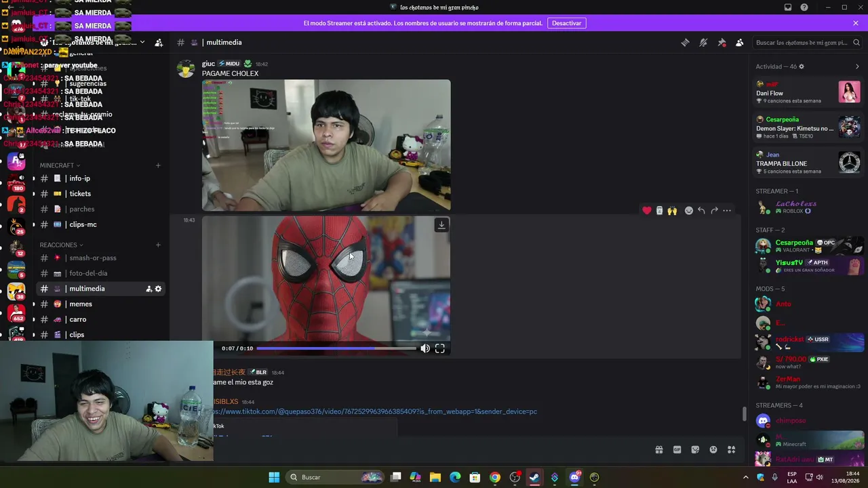This screenshot has height=488, width=868.
Task: Click Desactivar on Streamer mode banner
Action: click(566, 23)
